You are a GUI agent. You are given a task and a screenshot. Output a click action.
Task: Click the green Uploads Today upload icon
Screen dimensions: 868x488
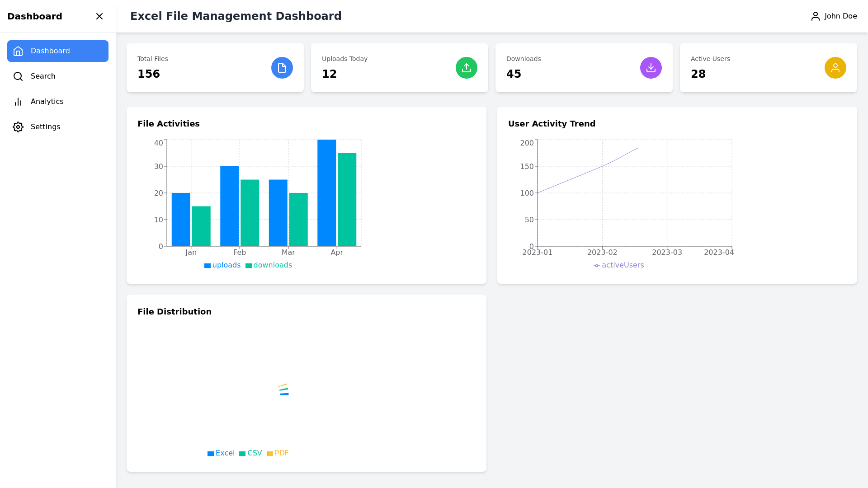pyautogui.click(x=466, y=68)
